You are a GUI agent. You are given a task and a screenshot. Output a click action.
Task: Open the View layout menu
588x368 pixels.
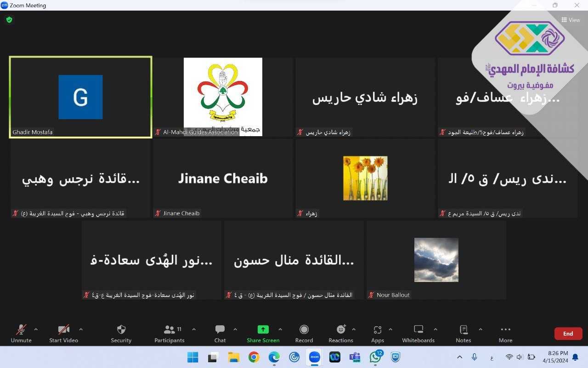[x=571, y=20]
